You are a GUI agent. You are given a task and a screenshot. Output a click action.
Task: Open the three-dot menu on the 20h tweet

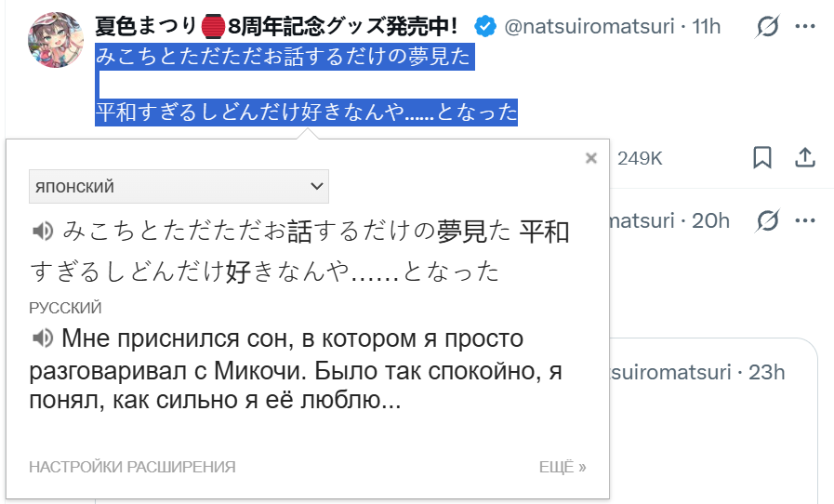coord(805,220)
